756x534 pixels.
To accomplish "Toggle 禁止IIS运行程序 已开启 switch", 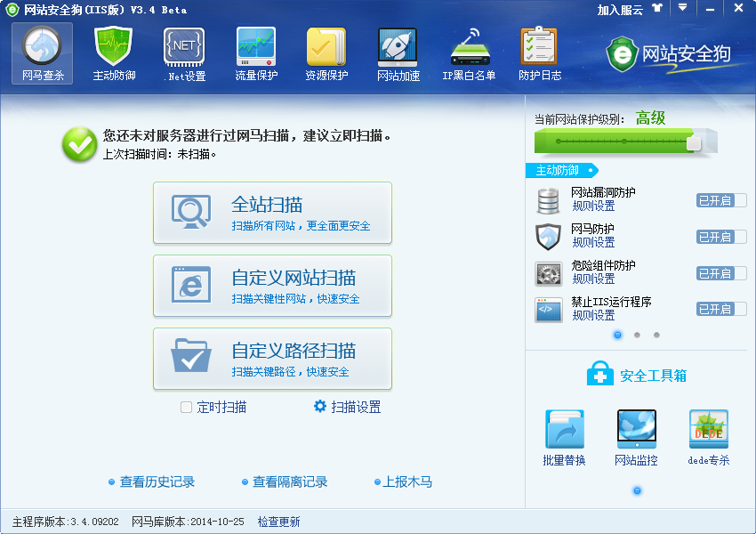I will [721, 309].
